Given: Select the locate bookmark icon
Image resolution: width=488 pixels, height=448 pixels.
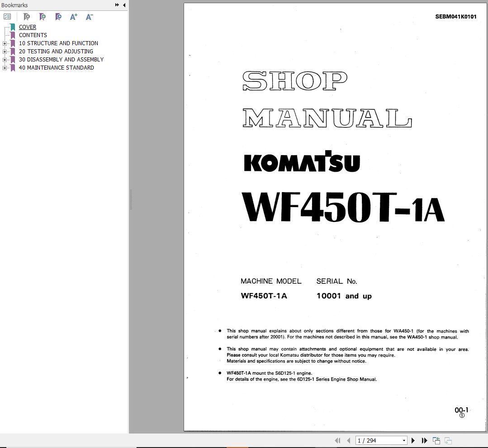Looking at the screenshot, I should click(58, 16).
